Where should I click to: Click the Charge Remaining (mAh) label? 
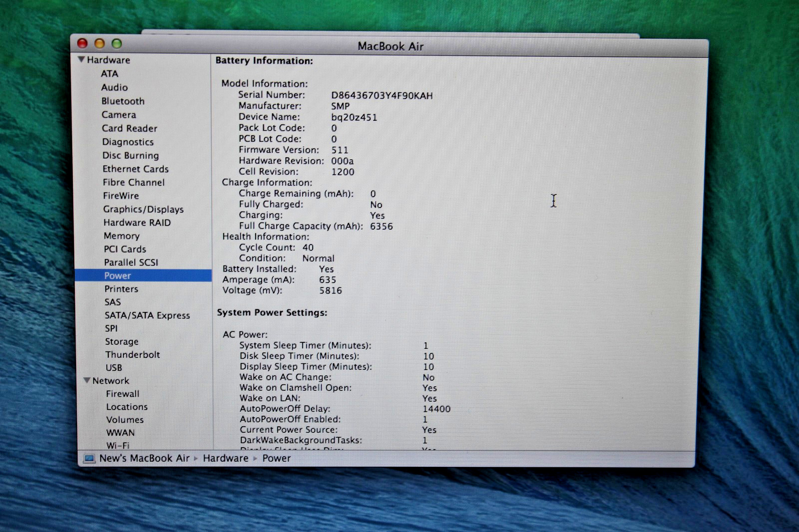(296, 194)
